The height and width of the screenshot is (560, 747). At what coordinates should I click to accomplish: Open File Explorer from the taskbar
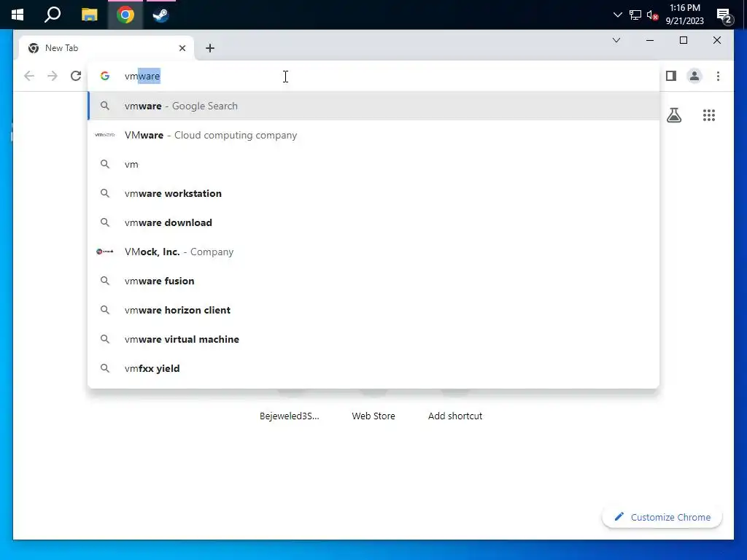tap(89, 15)
